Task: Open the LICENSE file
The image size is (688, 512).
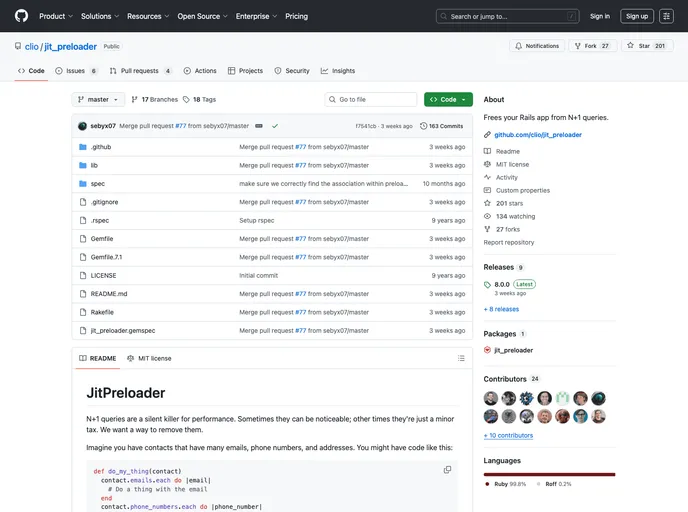Action: [104, 276]
